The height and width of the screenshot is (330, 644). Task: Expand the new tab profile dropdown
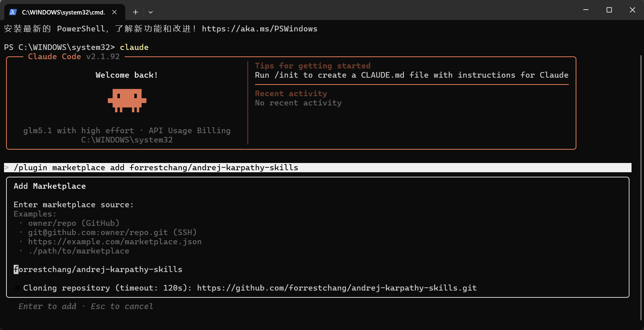[150, 12]
